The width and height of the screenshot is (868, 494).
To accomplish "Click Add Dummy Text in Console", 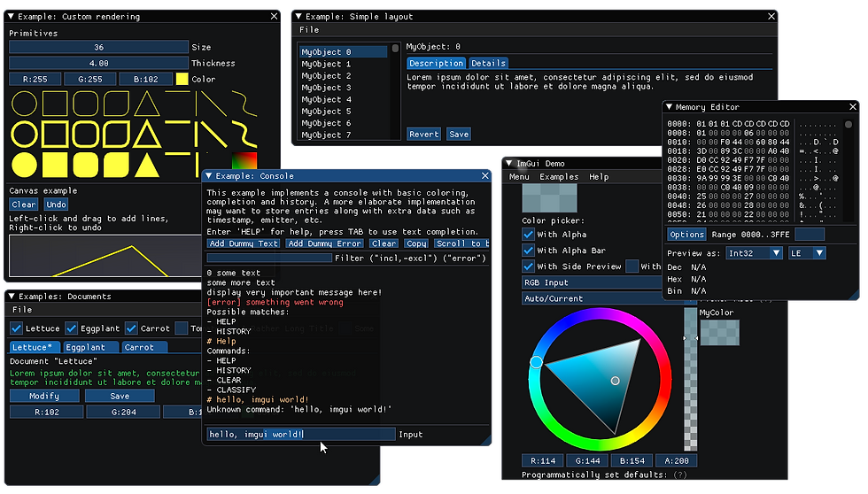I will [x=244, y=243].
